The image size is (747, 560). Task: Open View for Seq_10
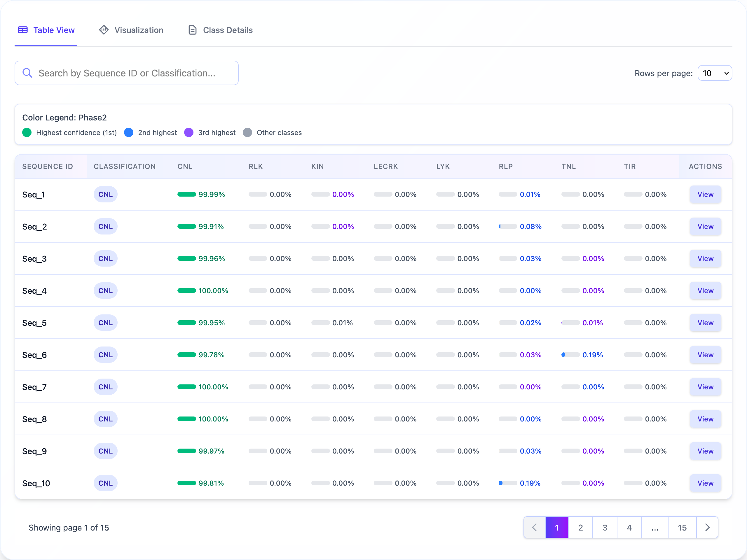coord(705,483)
